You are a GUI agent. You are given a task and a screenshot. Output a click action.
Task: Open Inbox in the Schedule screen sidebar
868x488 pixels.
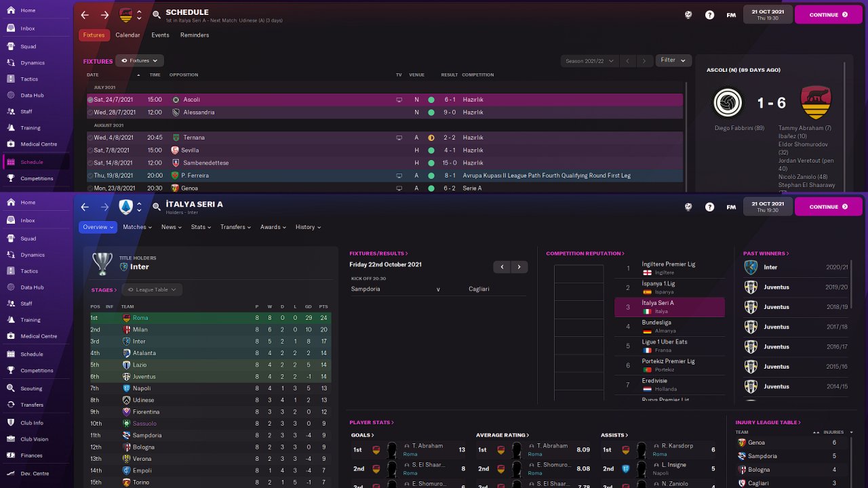tap(28, 28)
